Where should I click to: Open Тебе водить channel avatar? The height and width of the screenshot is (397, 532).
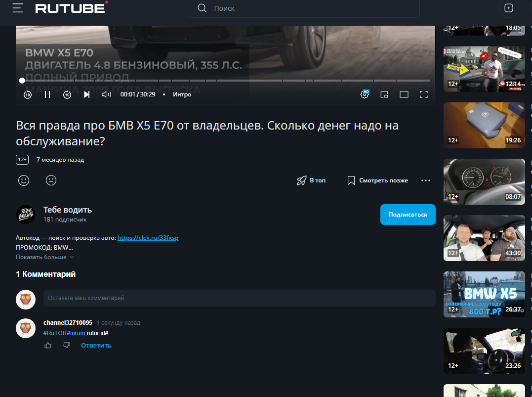(26, 215)
